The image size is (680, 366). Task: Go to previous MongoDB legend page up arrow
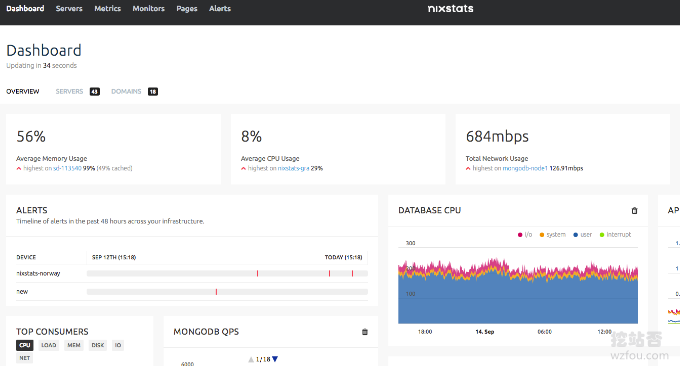pyautogui.click(x=251, y=359)
